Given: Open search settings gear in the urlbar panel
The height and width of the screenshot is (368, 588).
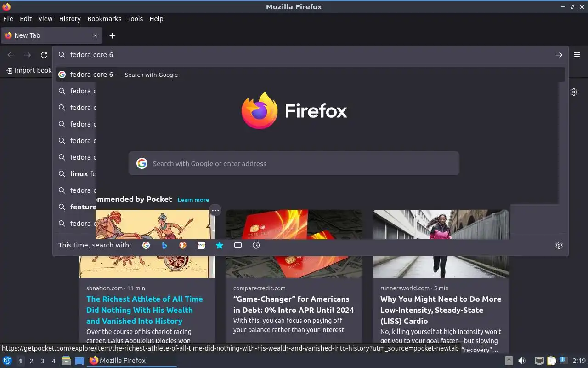Looking at the screenshot, I should (x=559, y=245).
